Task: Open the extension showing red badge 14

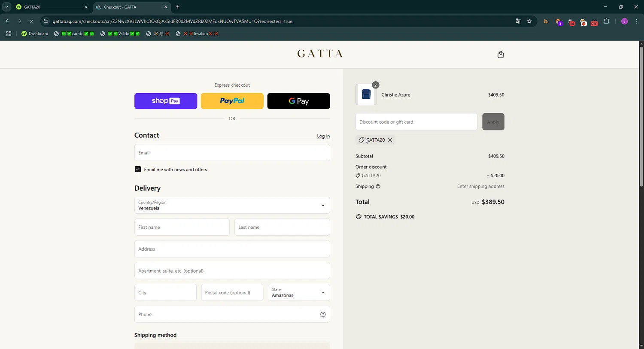Action: pyautogui.click(x=571, y=22)
